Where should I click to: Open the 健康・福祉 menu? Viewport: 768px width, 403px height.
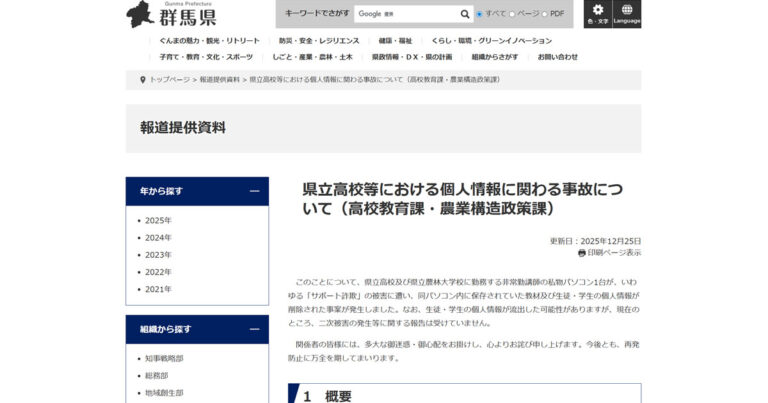point(395,41)
